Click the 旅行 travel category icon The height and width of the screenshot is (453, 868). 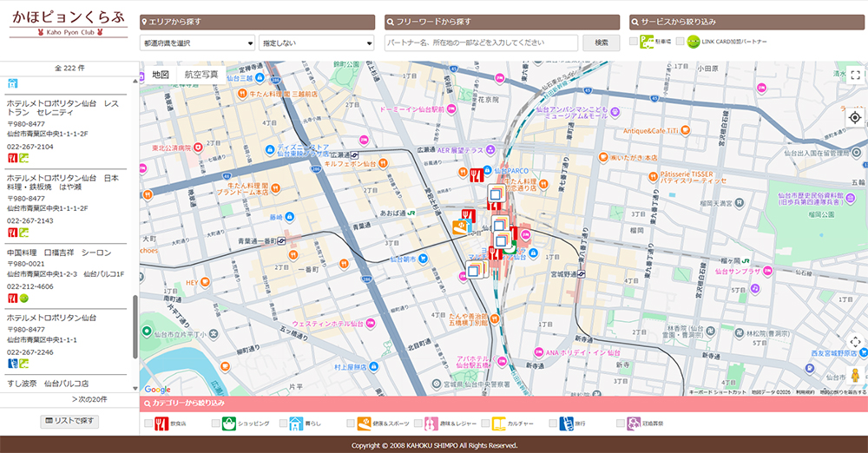(567, 423)
